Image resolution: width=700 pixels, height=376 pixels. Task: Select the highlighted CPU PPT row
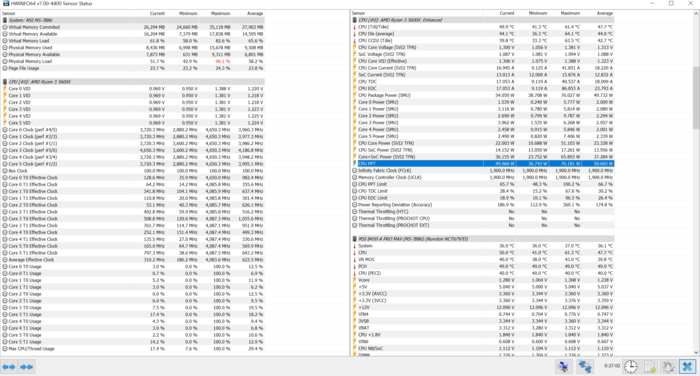point(483,164)
